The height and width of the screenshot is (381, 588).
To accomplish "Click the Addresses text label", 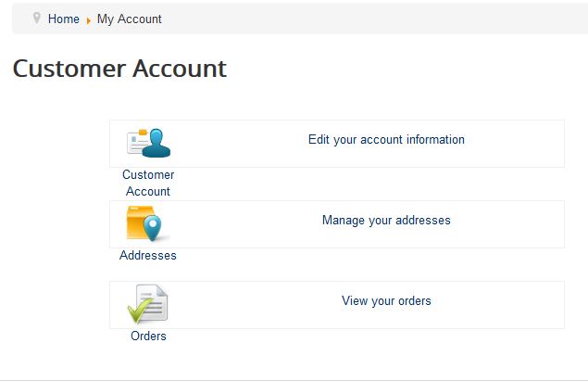I will (148, 255).
